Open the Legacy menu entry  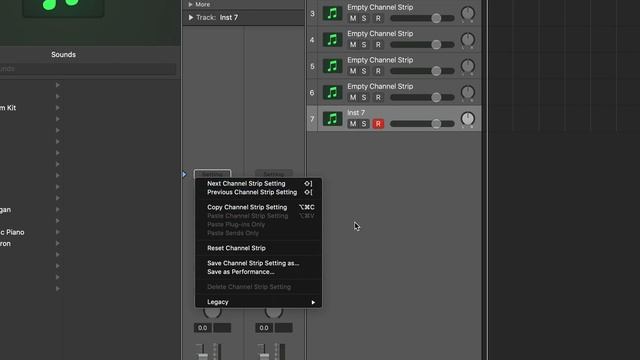pyautogui.click(x=259, y=302)
